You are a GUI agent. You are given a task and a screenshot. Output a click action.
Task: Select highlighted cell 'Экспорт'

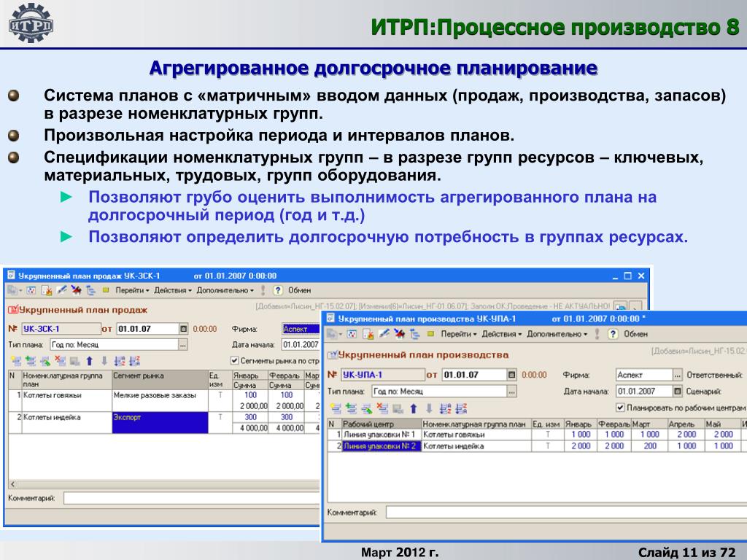tap(160, 422)
